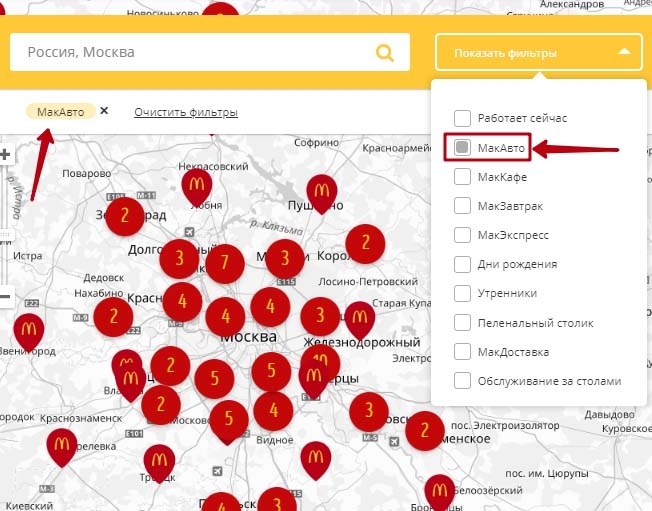Click the map zoom in plus button
Screen dimensions: 652x511
pos(5,155)
